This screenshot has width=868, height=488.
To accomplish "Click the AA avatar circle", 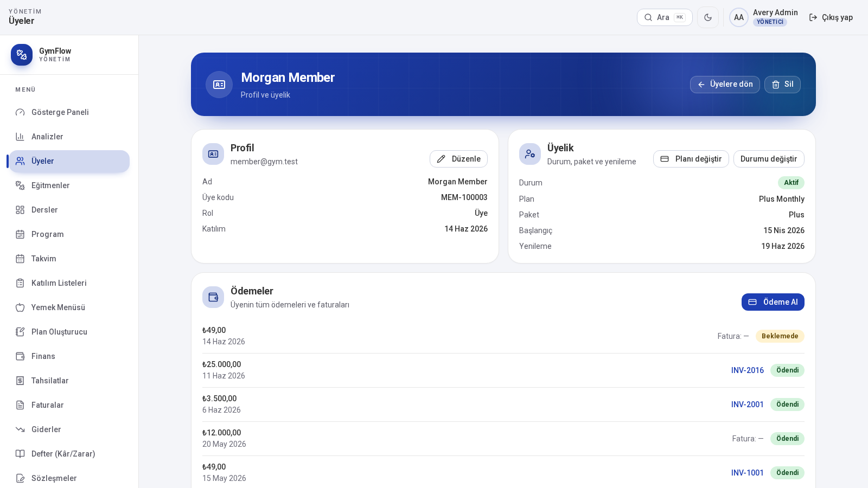I will pos(739,17).
